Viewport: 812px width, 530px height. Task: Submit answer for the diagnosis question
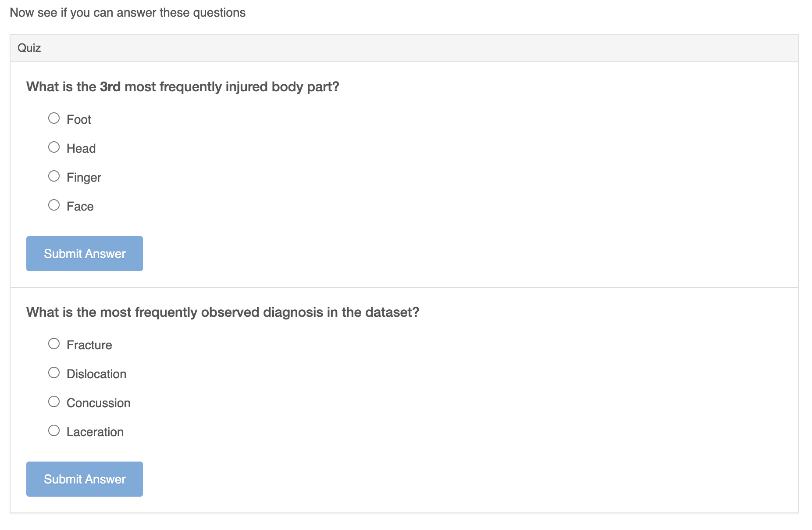point(84,479)
